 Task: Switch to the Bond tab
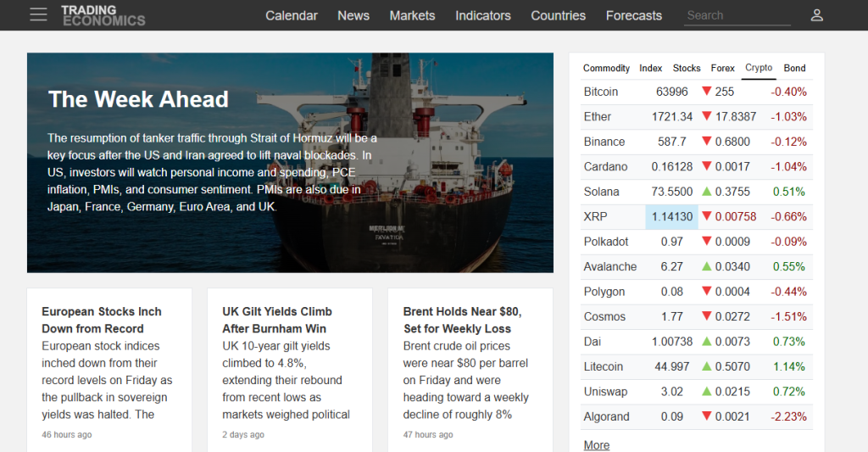pos(794,68)
